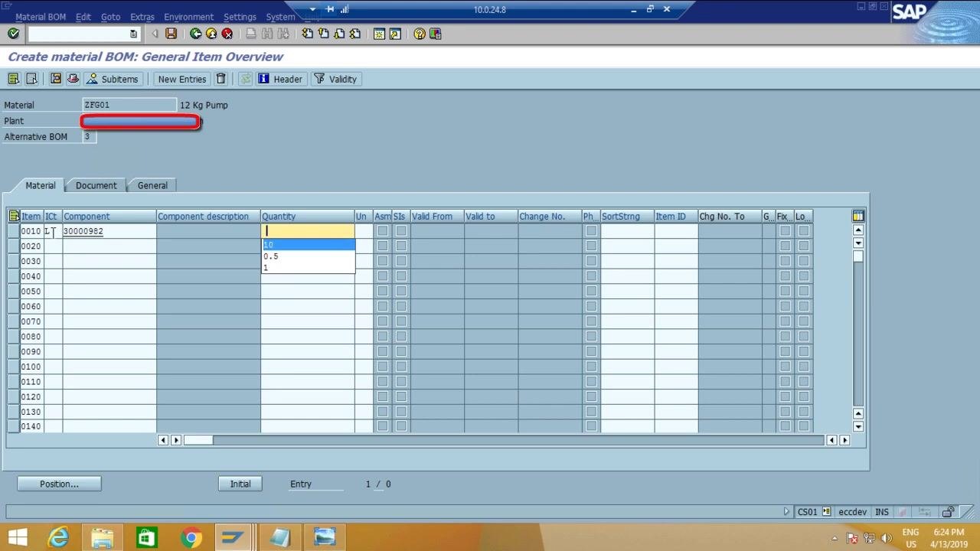Tick Ph checkbox in row 0030

coord(591,261)
